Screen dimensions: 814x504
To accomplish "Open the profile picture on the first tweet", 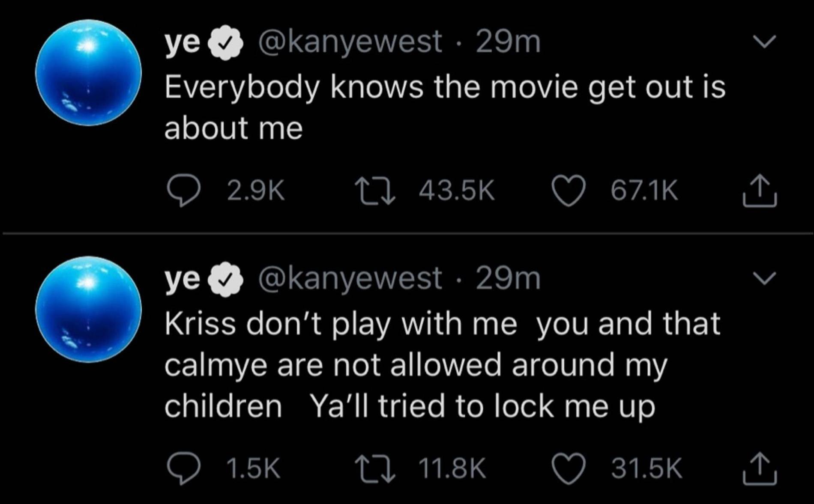I will (88, 73).
